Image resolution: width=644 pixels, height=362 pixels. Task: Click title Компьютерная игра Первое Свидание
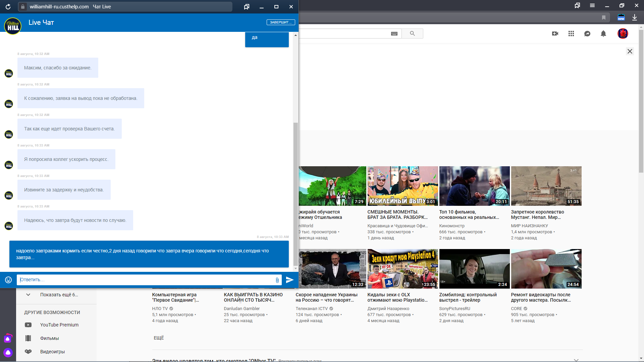coord(175,297)
